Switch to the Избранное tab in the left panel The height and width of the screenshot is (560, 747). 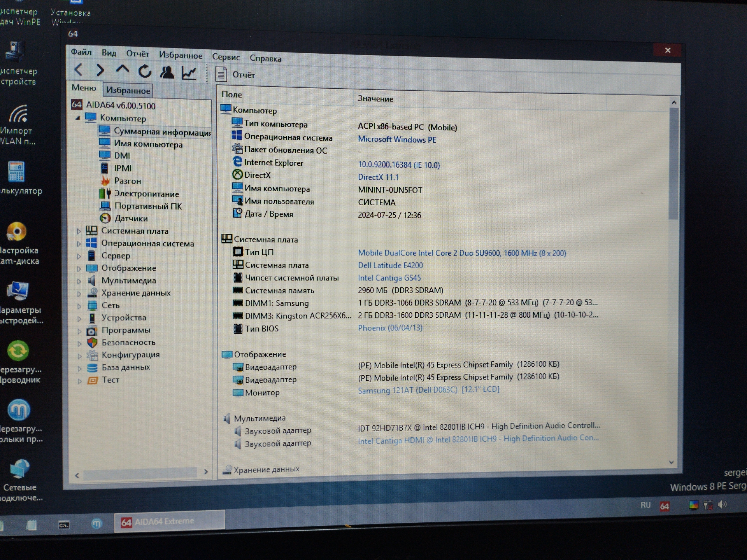128,90
